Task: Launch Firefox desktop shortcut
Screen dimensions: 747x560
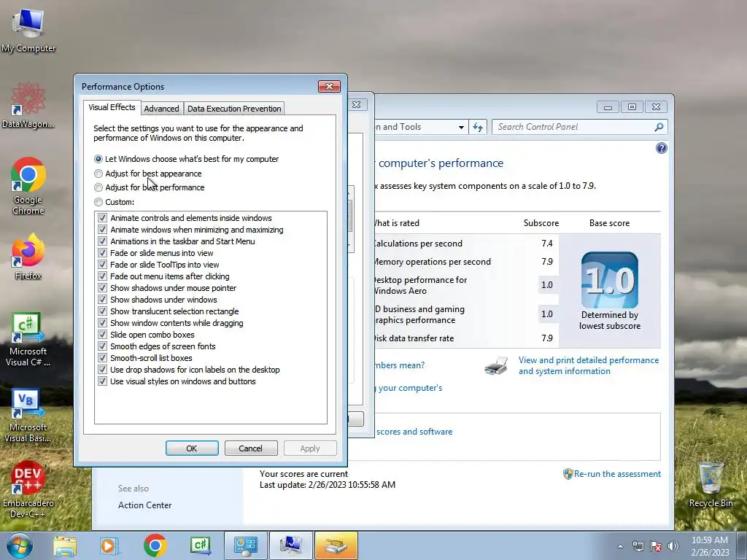Action: tap(28, 257)
